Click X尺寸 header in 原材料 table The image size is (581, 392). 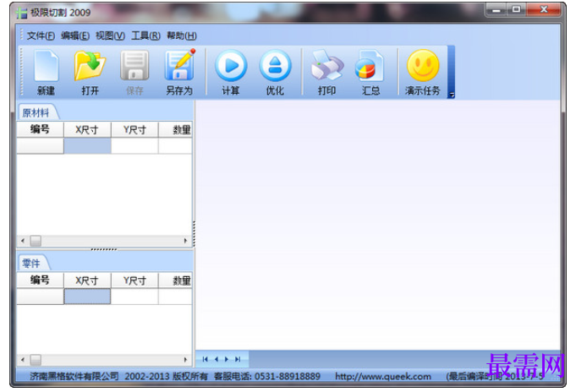[x=87, y=129]
